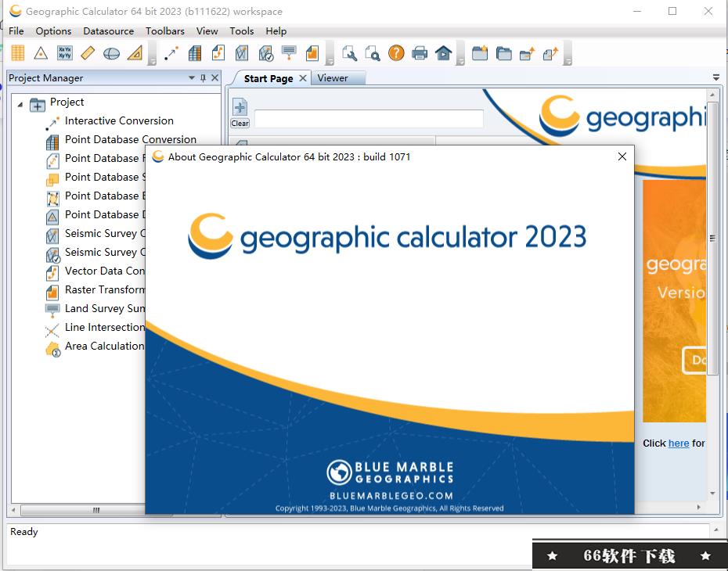Screen dimensions: 728x571
Task: Click the triangle with dot toolbar icon
Action: coord(41,53)
